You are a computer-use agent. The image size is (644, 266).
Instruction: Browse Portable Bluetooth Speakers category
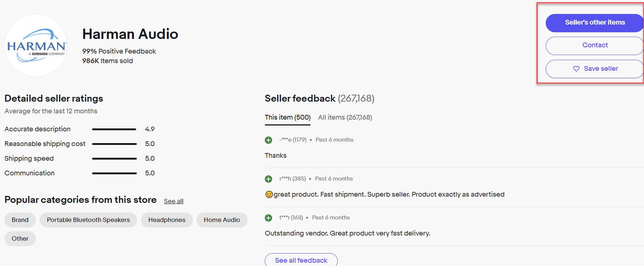click(88, 220)
